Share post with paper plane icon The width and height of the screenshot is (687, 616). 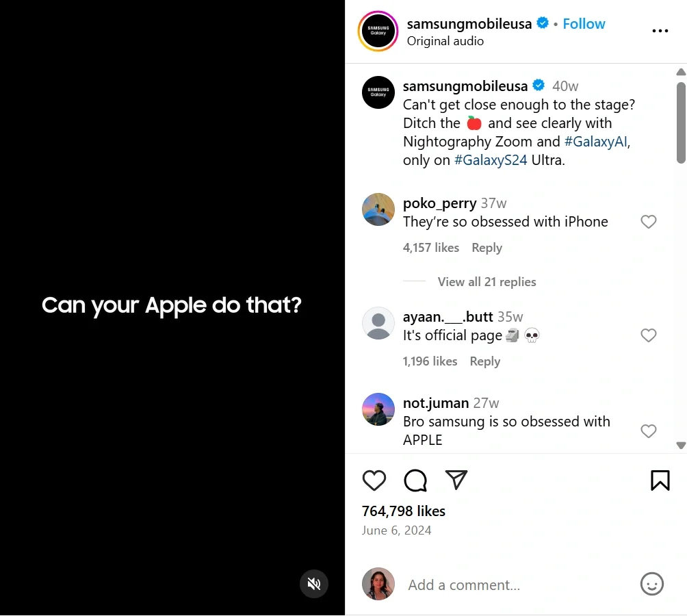click(456, 480)
